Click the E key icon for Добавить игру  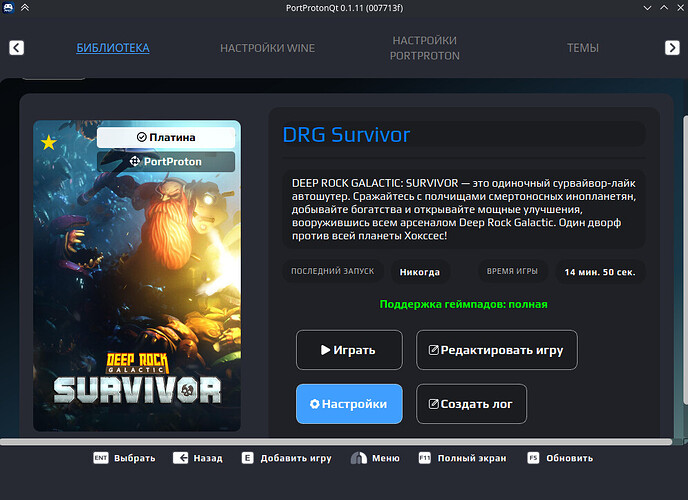tap(247, 458)
